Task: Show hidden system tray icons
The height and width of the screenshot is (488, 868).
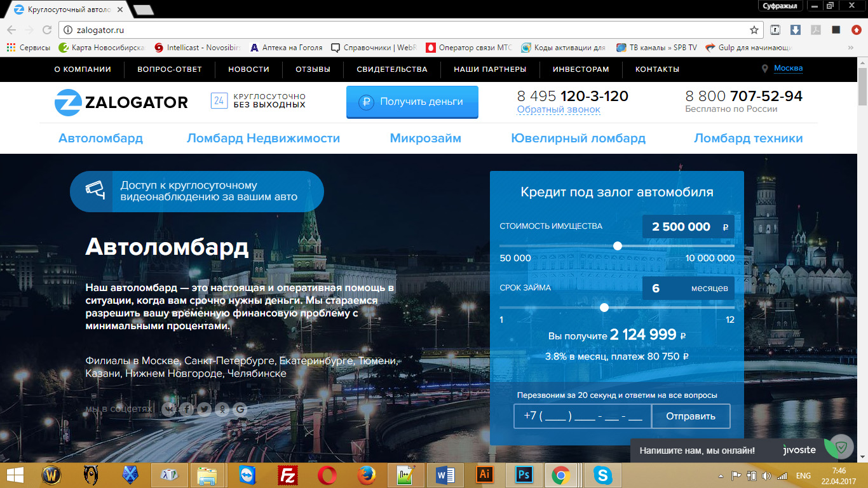Action: click(720, 475)
